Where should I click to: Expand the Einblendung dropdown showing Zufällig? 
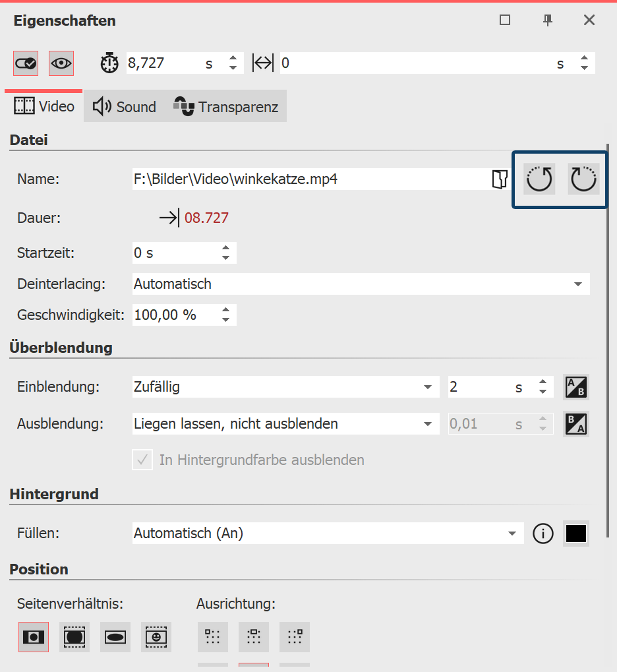(x=285, y=387)
